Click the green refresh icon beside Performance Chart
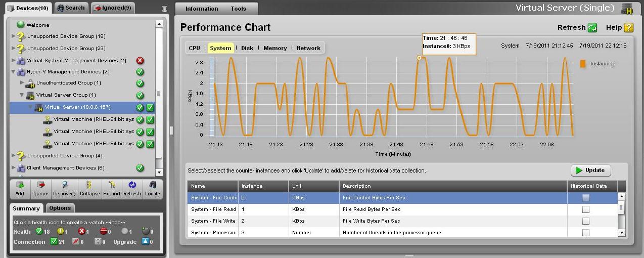The height and width of the screenshot is (258, 644). 592,28
